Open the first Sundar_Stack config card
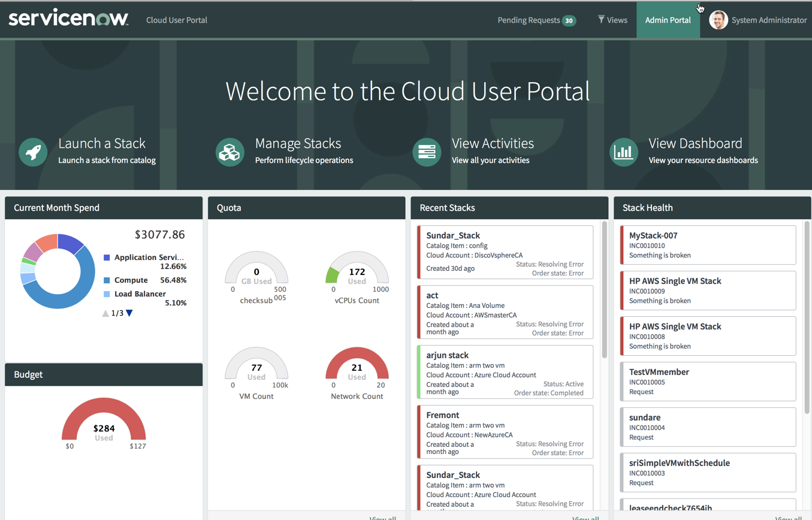812x520 pixels. pos(505,252)
